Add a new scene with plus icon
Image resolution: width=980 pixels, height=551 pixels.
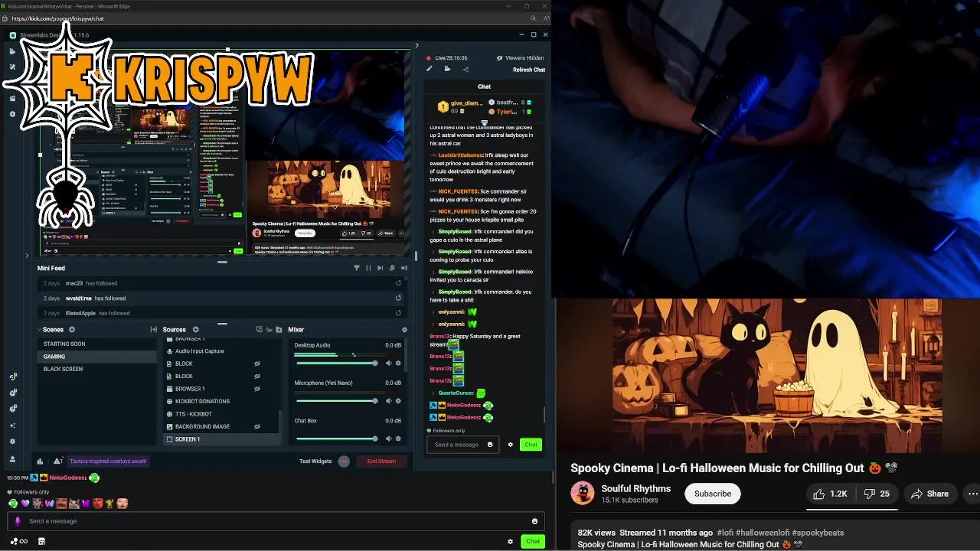pos(72,330)
